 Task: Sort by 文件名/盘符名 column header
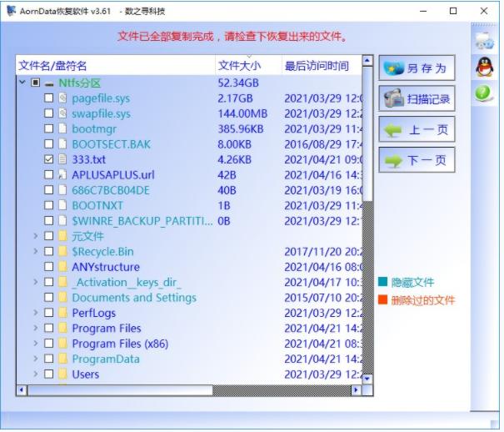pos(53,66)
